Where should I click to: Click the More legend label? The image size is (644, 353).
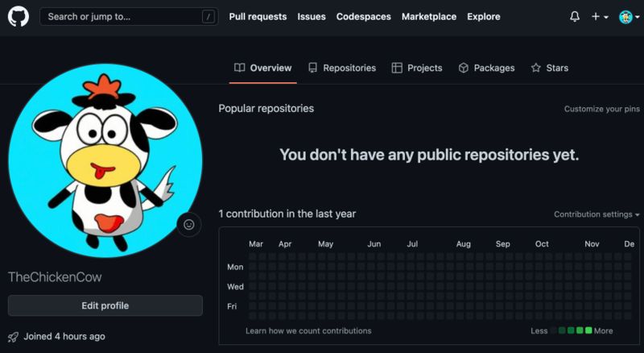603,330
